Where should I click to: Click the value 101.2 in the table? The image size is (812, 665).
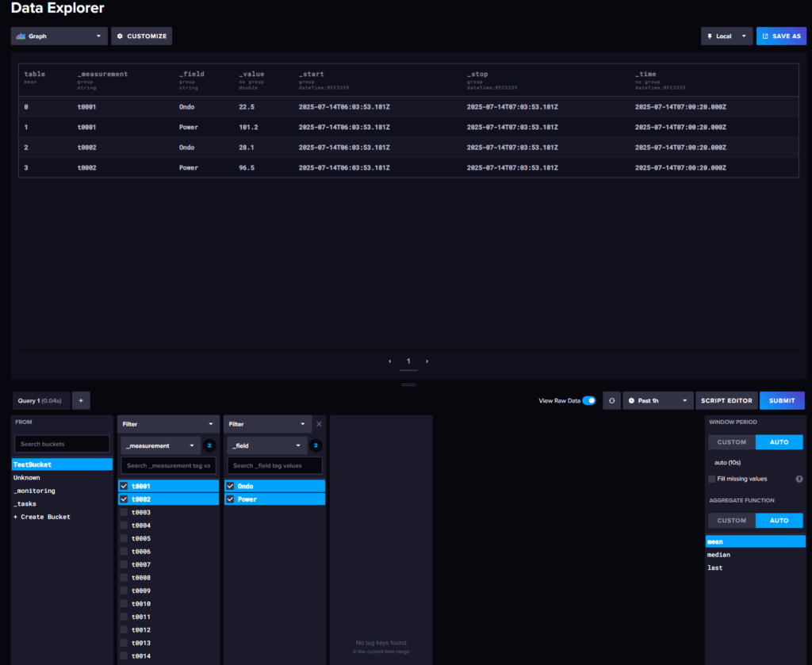coord(248,127)
